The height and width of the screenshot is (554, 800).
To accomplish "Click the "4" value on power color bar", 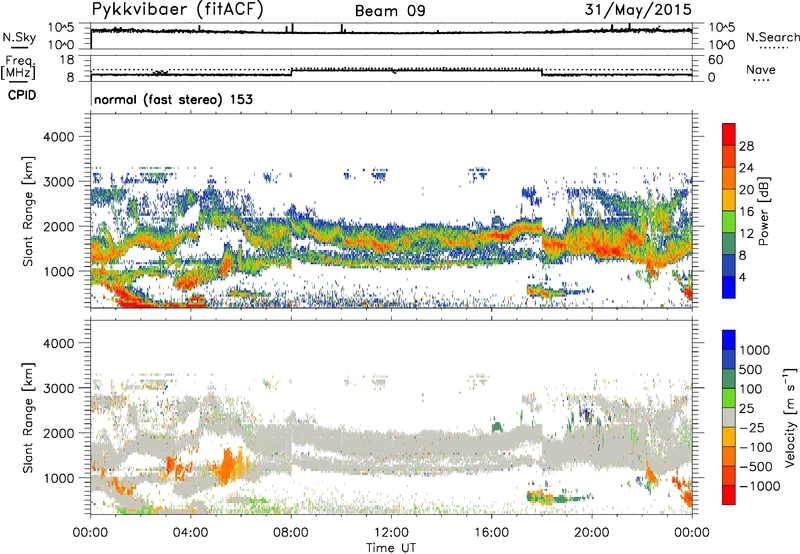I will click(742, 277).
